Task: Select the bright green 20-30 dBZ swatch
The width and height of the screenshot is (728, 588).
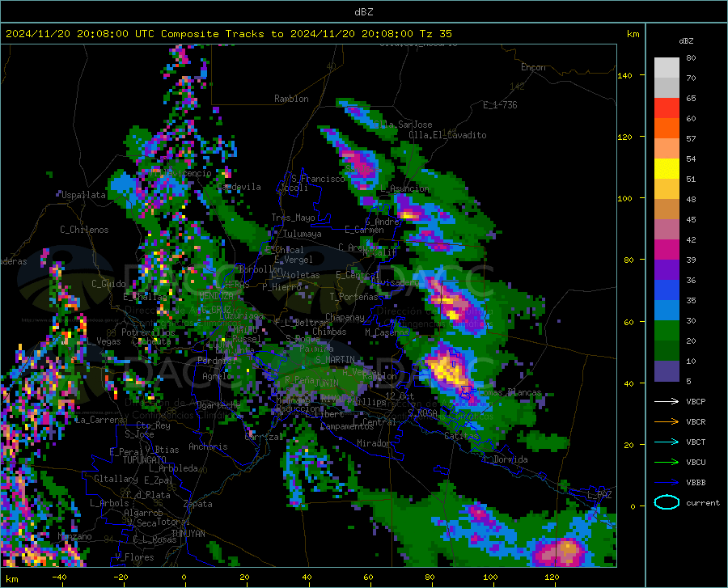Action: click(667, 331)
